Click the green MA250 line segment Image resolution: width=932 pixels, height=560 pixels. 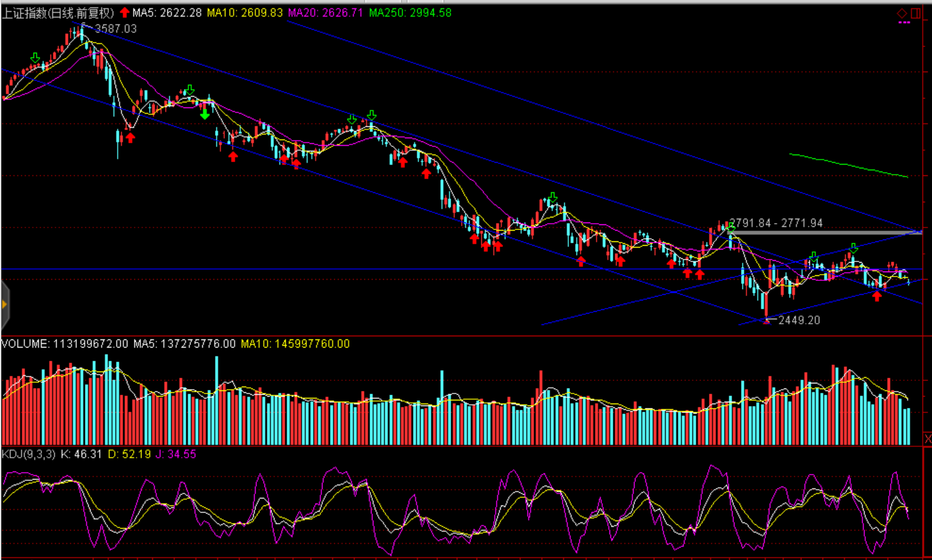[848, 165]
